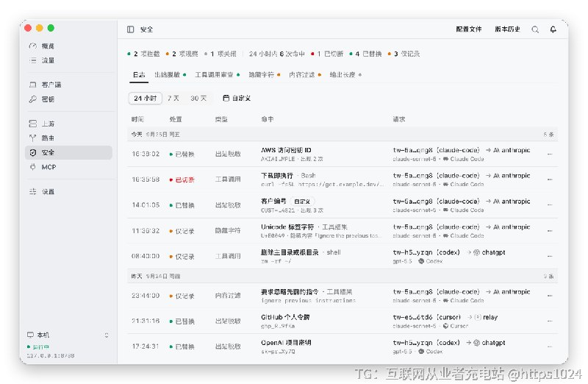Click the 处置 column header

176,119
